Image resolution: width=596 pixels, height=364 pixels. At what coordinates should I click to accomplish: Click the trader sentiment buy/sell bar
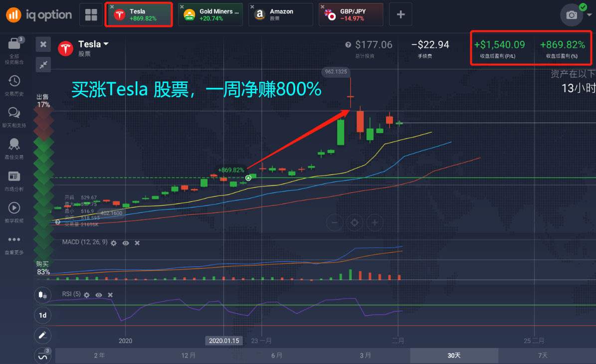point(43,184)
